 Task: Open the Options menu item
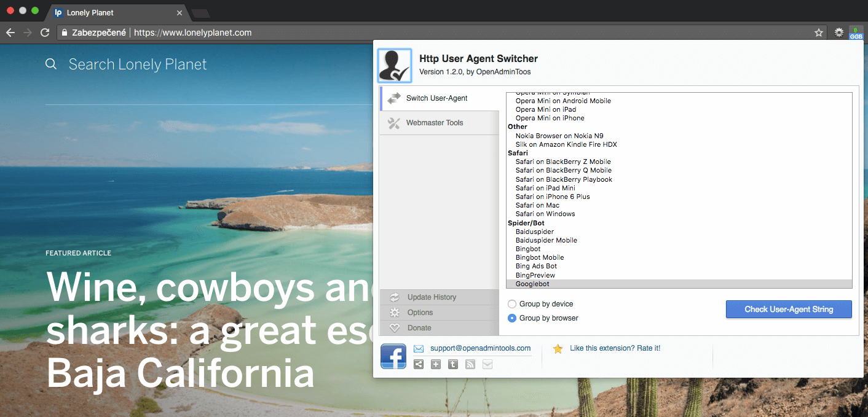tap(440, 313)
